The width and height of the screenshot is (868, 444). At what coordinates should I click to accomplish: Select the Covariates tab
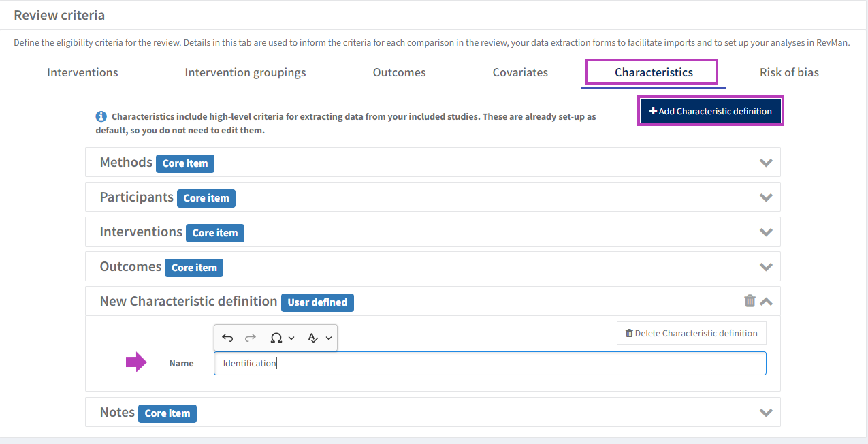pos(520,72)
